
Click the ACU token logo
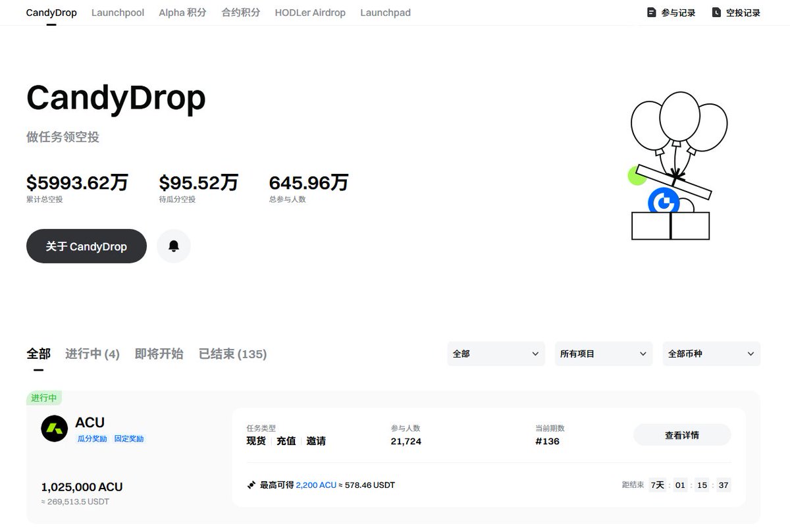53,429
